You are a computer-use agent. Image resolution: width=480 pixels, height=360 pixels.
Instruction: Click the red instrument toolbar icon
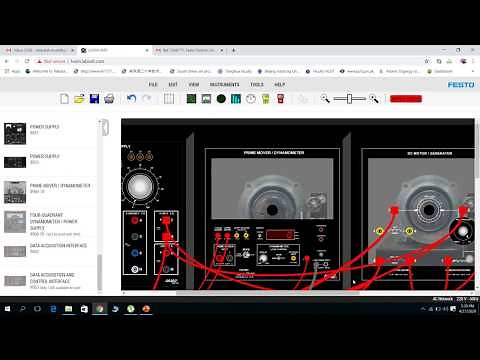tap(281, 99)
